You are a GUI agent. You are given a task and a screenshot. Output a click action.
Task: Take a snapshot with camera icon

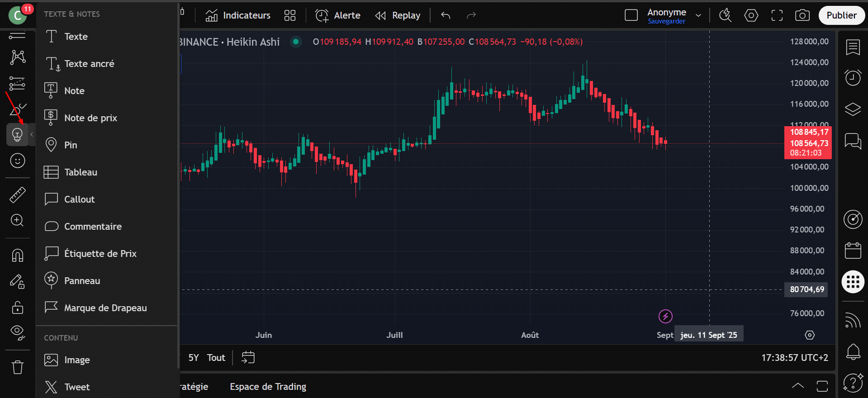tap(802, 15)
